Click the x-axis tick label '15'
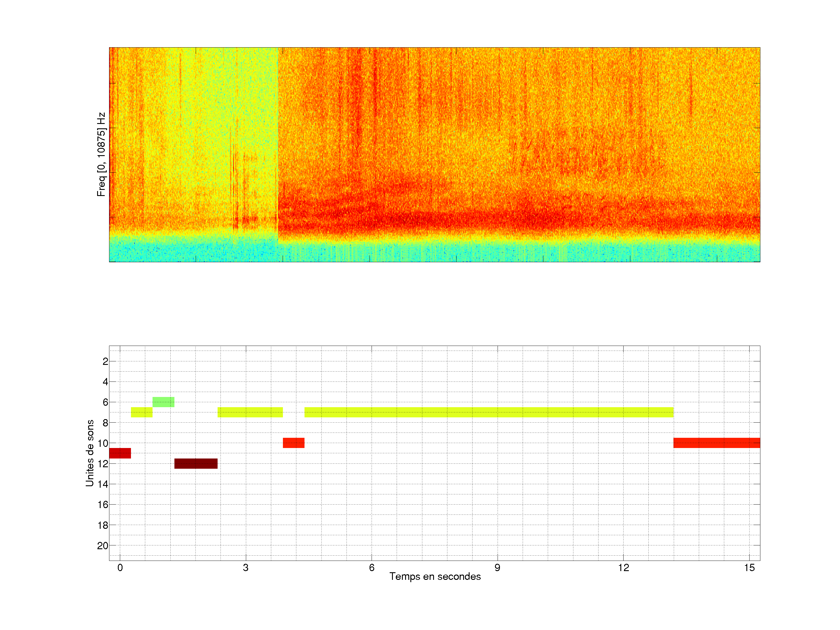Image resolution: width=840 pixels, height=630 pixels. pos(749,568)
